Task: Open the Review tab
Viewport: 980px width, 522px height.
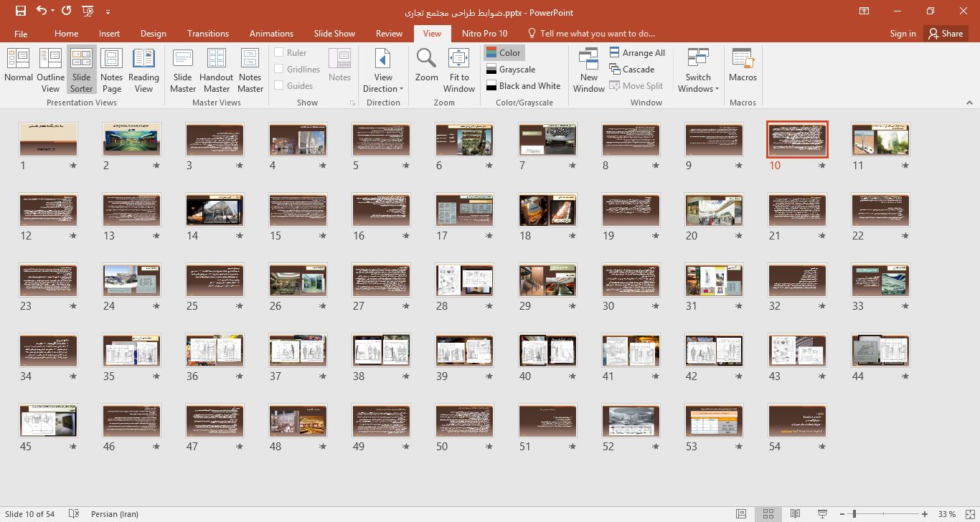Action: point(389,34)
